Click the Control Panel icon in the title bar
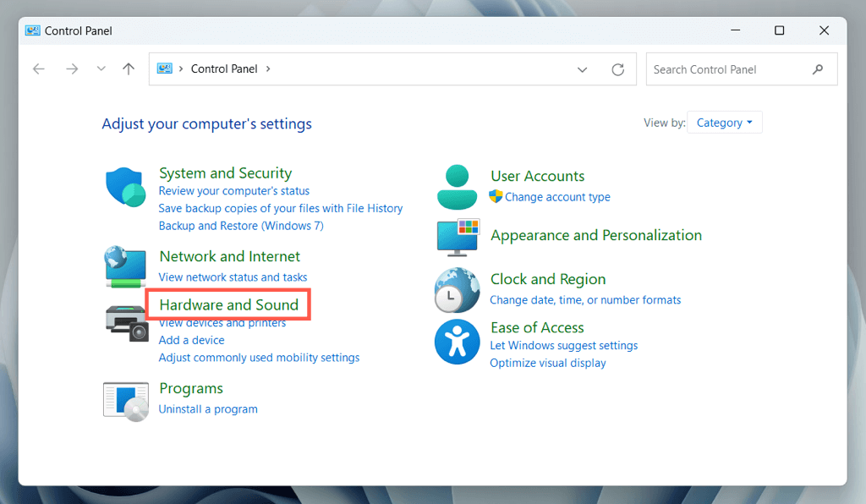The width and height of the screenshot is (866, 504). tap(33, 30)
